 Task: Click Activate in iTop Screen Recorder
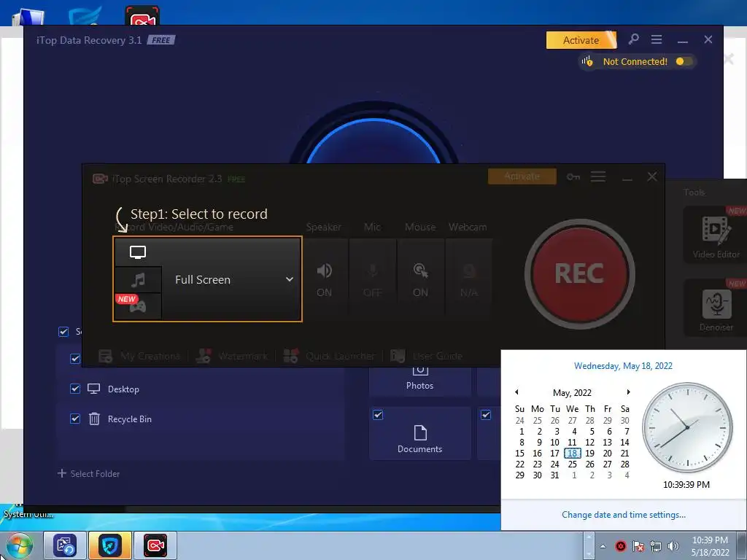tap(522, 176)
